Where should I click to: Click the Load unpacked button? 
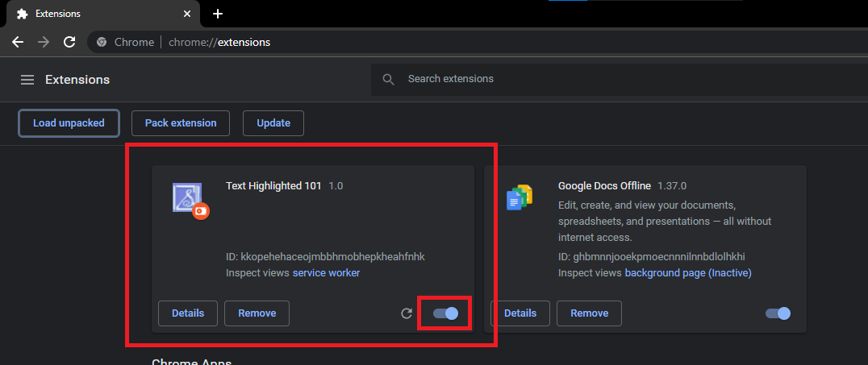click(69, 122)
